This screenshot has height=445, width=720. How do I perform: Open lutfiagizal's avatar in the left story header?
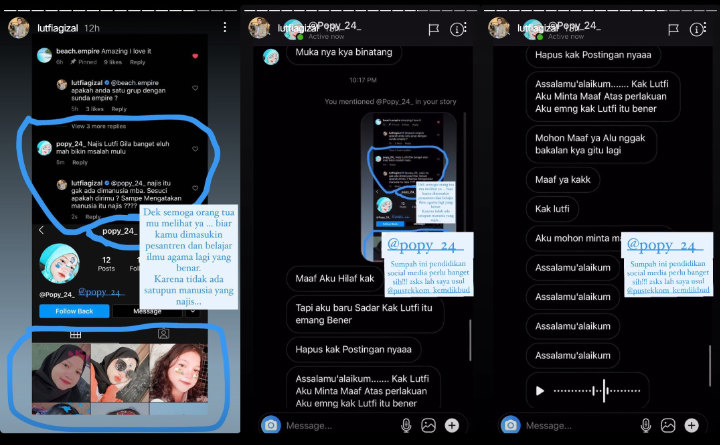tap(19, 28)
